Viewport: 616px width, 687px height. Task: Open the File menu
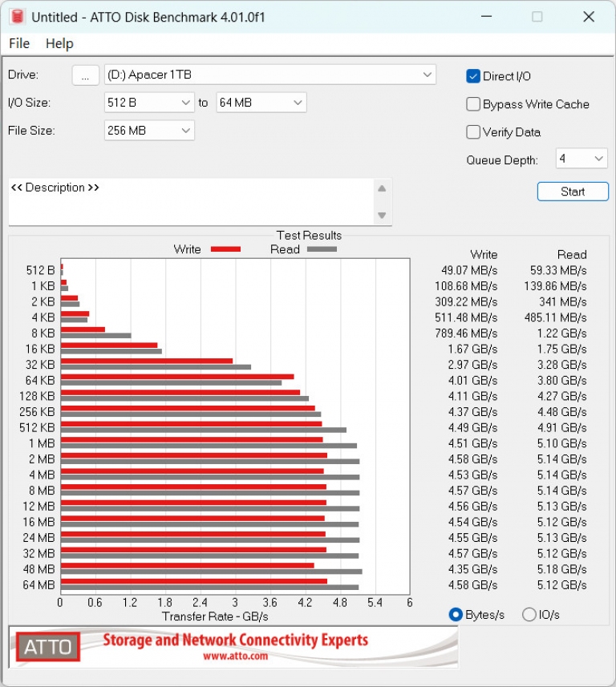[19, 43]
